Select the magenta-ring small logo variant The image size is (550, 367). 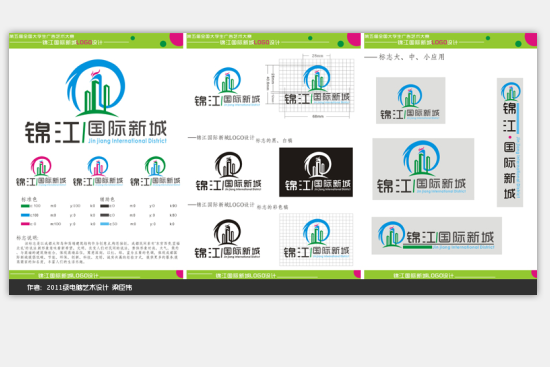pos(41,171)
